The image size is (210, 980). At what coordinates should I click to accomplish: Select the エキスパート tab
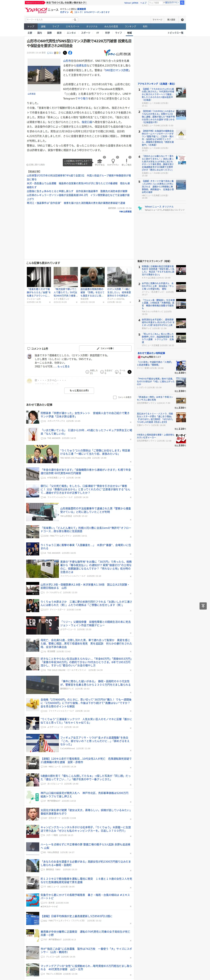[72, 27]
